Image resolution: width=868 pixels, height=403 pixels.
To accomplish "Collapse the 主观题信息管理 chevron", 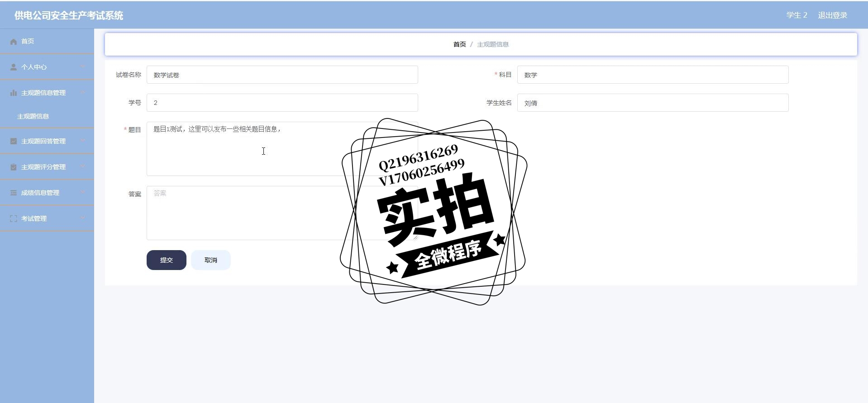I will tap(83, 92).
